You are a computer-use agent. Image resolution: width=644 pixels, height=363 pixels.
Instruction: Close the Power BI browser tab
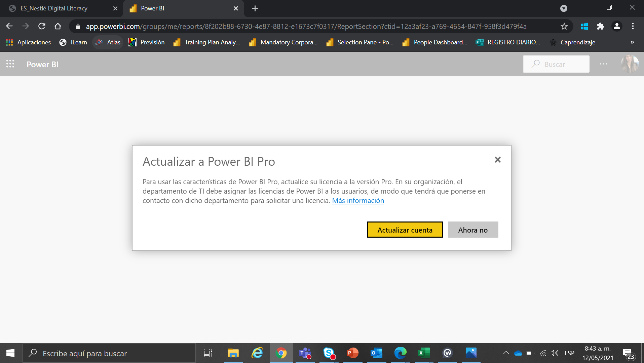pyautogui.click(x=236, y=8)
